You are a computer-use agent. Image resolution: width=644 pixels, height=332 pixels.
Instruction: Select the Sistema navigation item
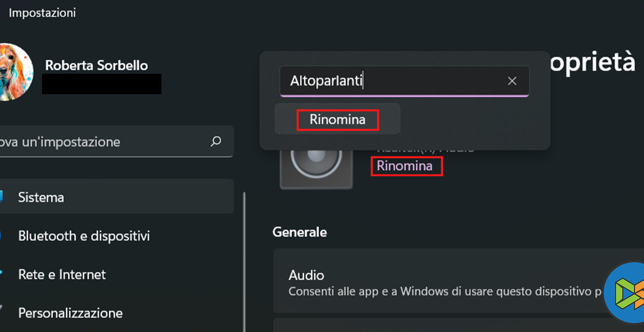pyautogui.click(x=41, y=197)
